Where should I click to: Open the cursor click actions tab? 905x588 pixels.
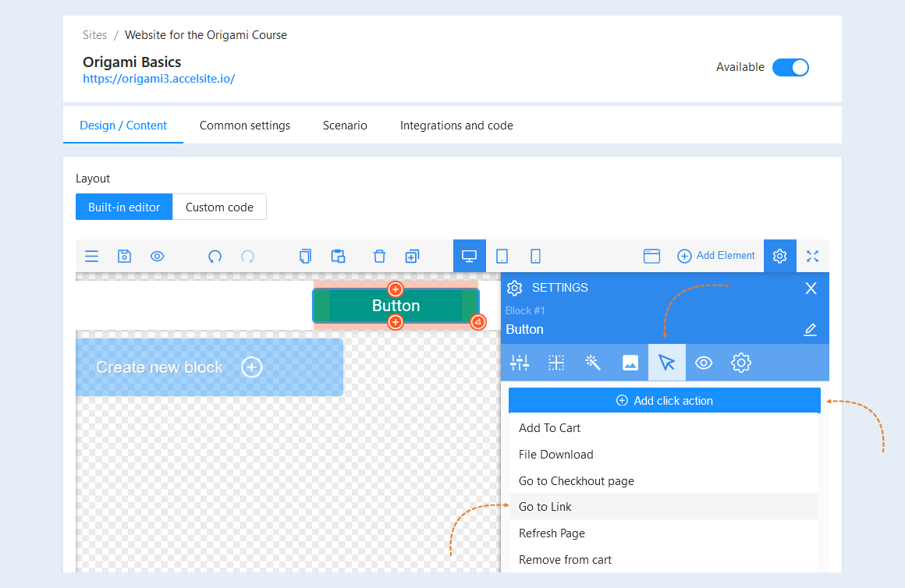666,363
